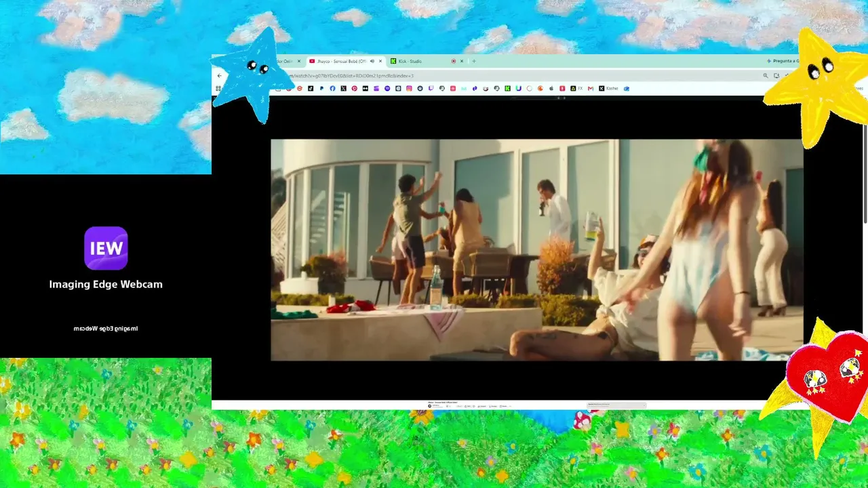This screenshot has width=868, height=488.
Task: Open the TikTok bookmark
Action: click(x=311, y=88)
